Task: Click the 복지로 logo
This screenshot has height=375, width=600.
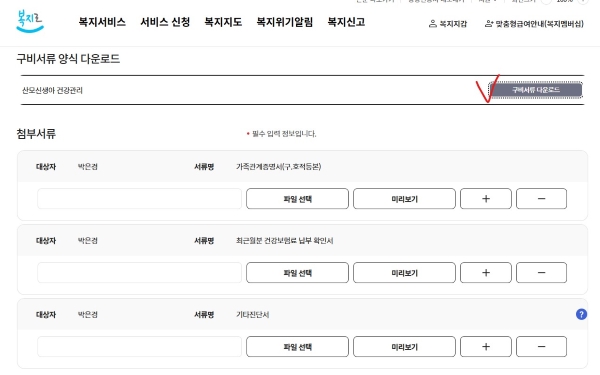Action: tap(30, 21)
